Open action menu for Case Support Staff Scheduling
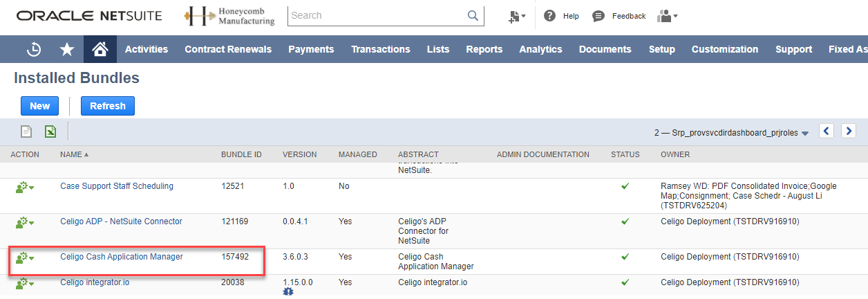868x299 pixels. pos(25,188)
